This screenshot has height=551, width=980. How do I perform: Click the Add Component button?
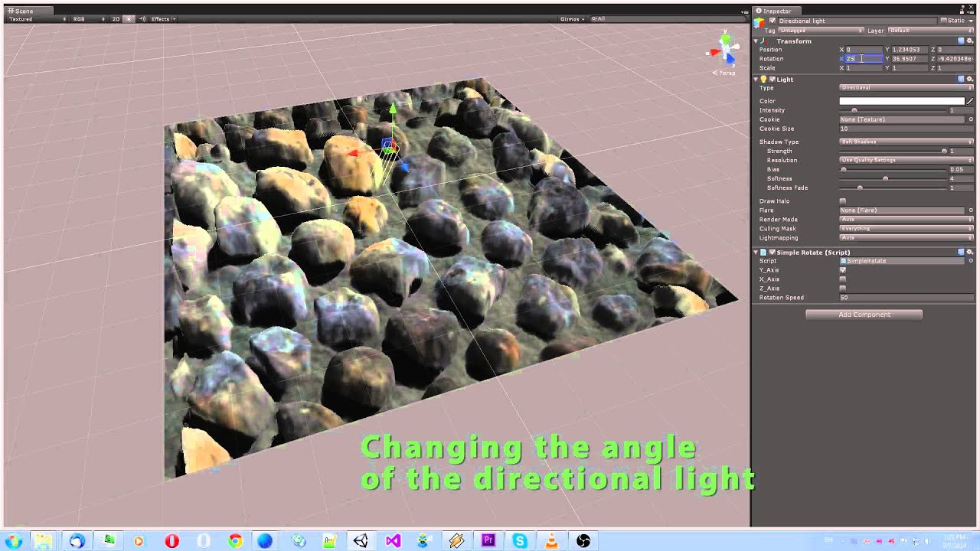point(864,315)
